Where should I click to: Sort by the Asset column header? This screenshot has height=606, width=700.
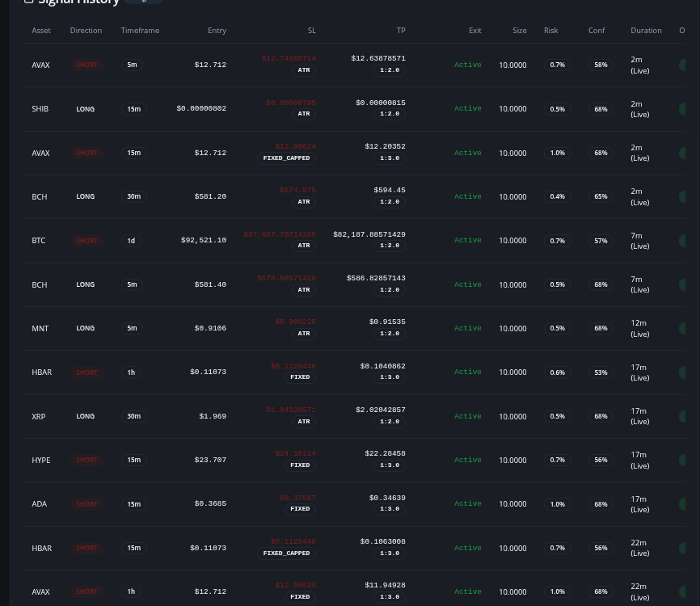click(x=41, y=31)
